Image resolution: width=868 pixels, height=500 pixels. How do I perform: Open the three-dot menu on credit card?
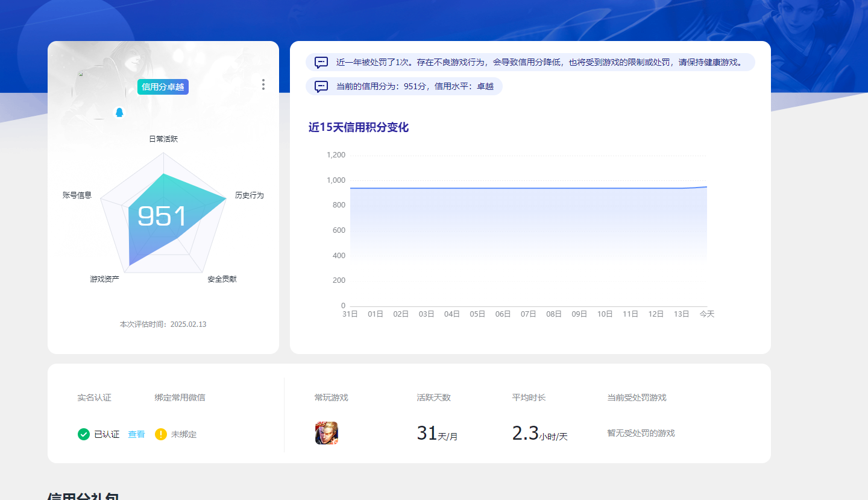(263, 84)
